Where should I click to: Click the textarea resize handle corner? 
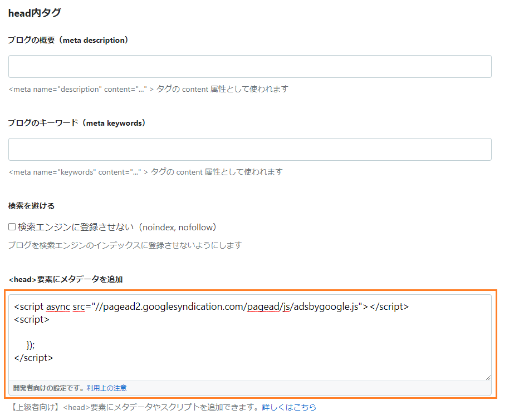pyautogui.click(x=488, y=377)
